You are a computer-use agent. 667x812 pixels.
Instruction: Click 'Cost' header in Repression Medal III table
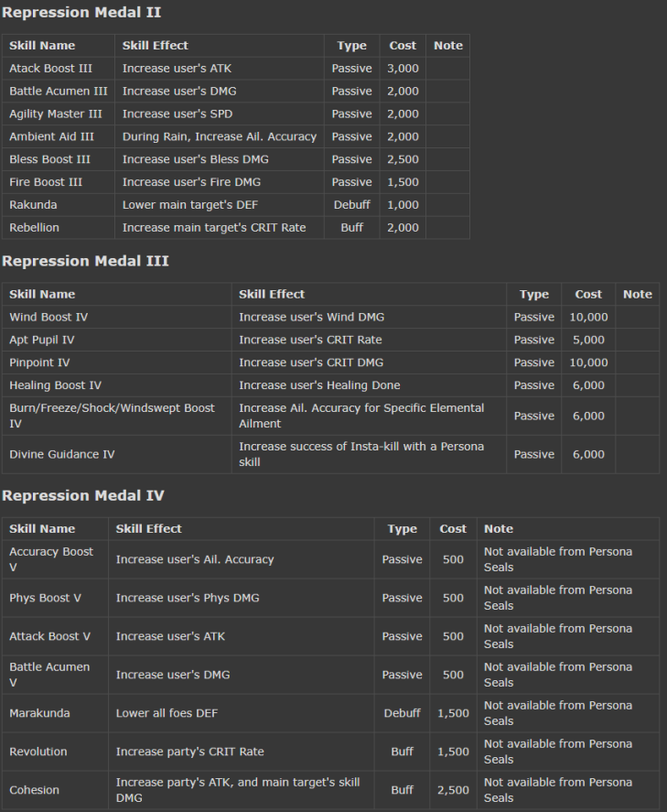588,294
